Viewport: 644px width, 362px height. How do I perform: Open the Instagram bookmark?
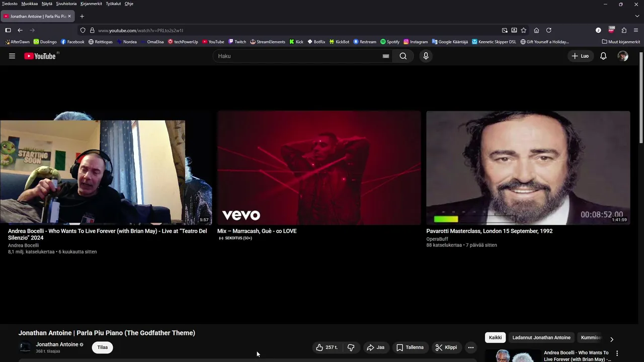(x=416, y=42)
